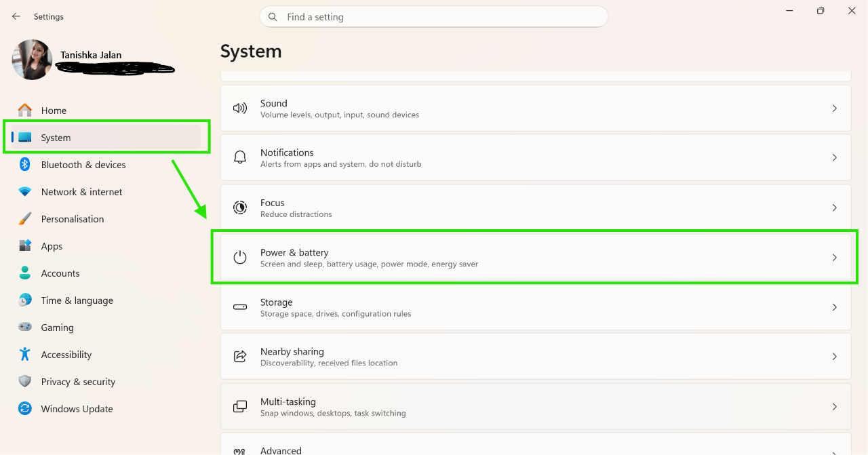Select the Apps sidebar entry
This screenshot has height=455, width=868.
[106, 246]
